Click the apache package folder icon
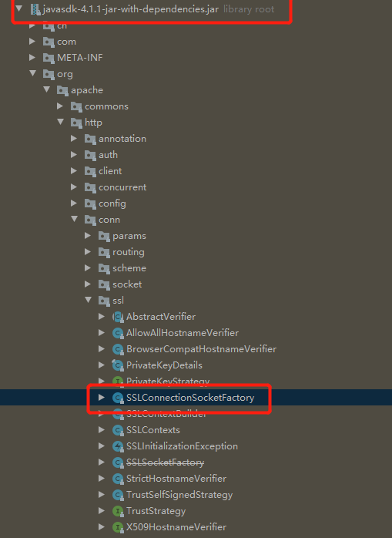 (x=62, y=90)
